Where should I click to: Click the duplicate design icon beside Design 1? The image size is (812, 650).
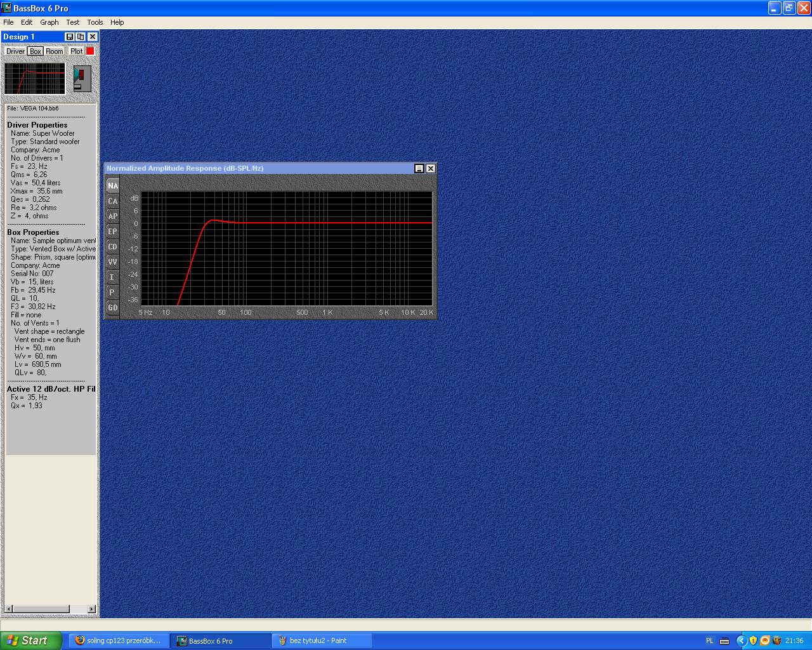pos(81,37)
